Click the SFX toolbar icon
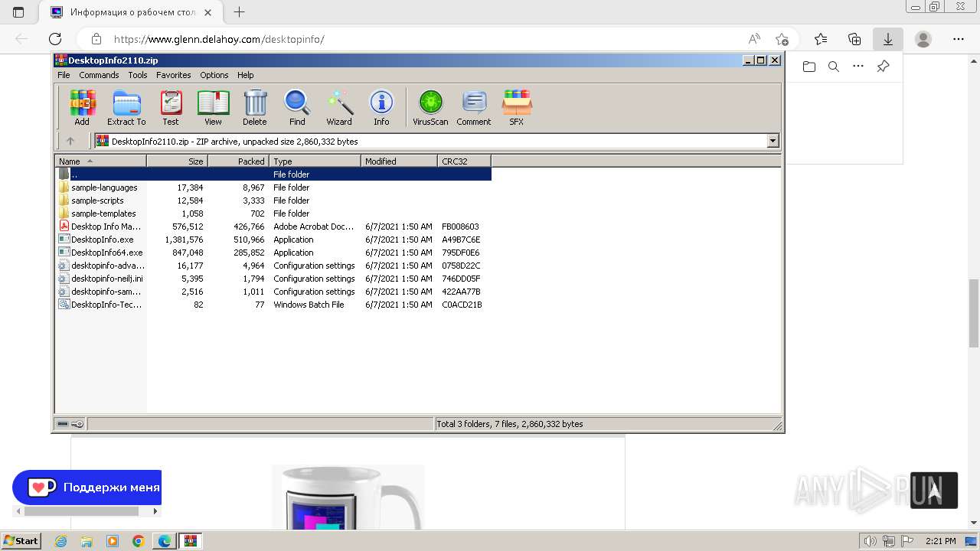Screen dimensions: 980x551 point(517,107)
